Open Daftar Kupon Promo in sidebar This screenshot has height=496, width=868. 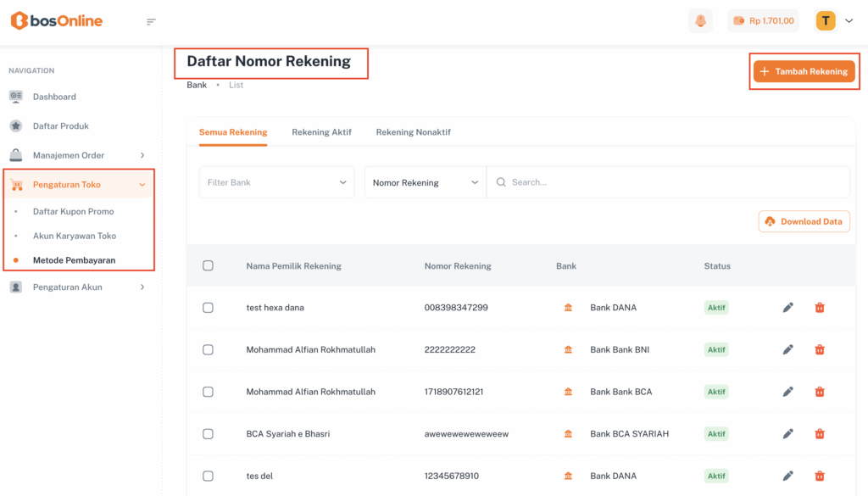pyautogui.click(x=73, y=211)
